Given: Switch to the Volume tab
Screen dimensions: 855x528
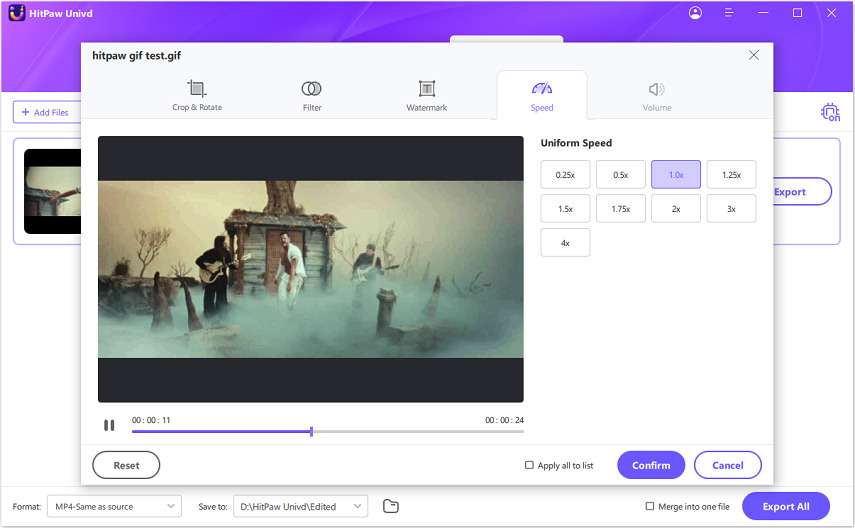Looking at the screenshot, I should 657,95.
